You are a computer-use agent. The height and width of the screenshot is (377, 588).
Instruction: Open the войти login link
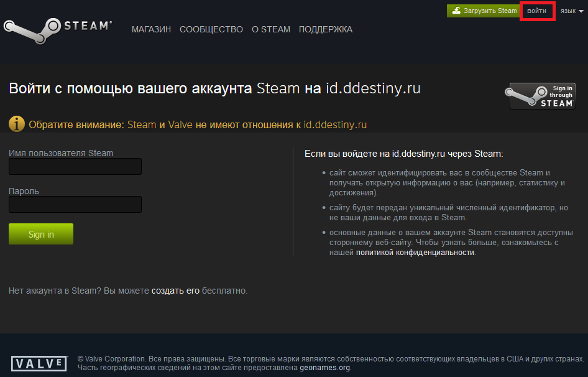pyautogui.click(x=536, y=11)
